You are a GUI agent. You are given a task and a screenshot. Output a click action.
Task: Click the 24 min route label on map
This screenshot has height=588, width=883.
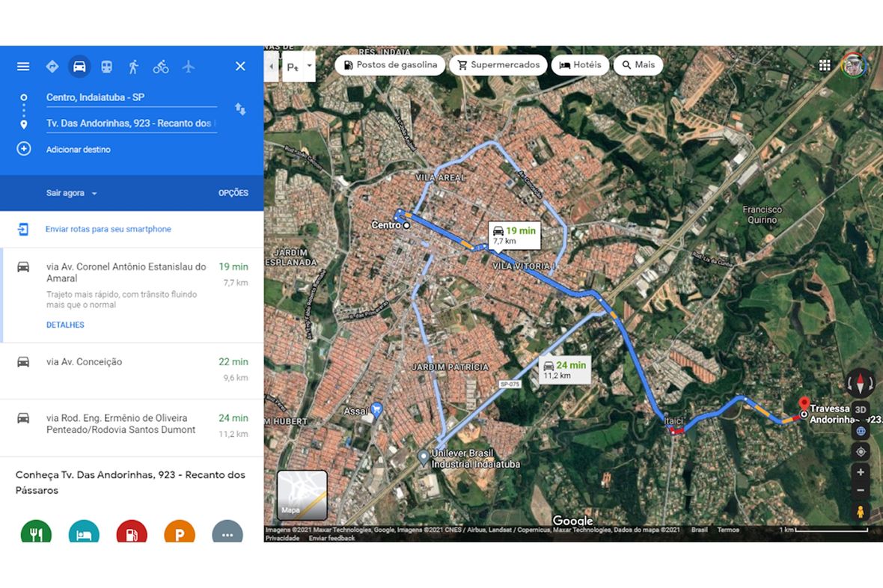tap(565, 370)
